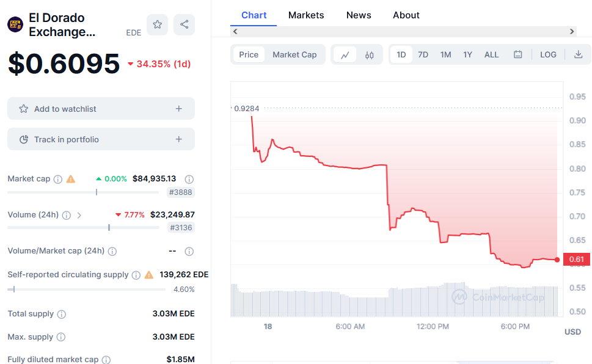Click the 4.60% circulating supply percentage

[x=184, y=289]
